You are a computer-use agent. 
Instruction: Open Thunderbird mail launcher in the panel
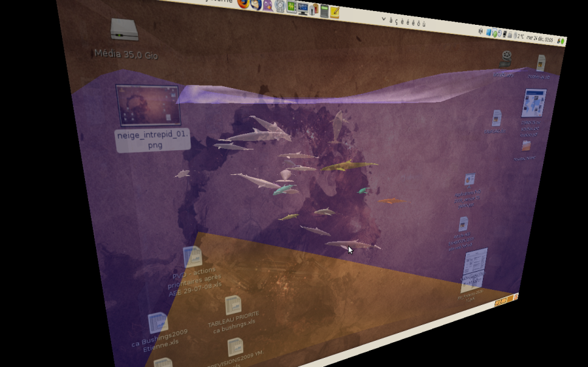(255, 5)
